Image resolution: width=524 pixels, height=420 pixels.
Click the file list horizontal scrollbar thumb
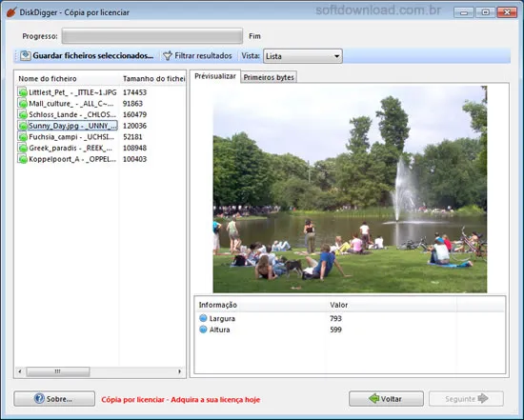(x=58, y=371)
